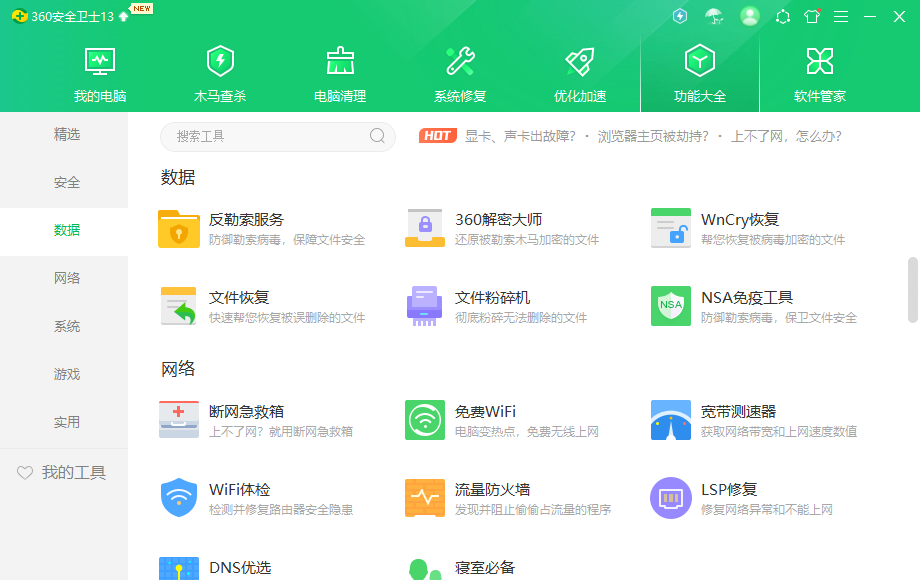Click the 反勒索服务 folder icon

179,229
